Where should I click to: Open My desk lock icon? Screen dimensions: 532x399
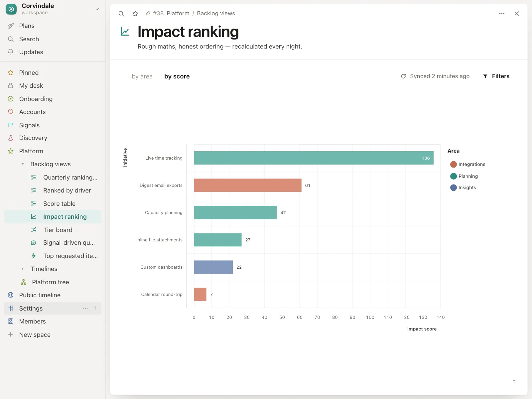pyautogui.click(x=11, y=86)
